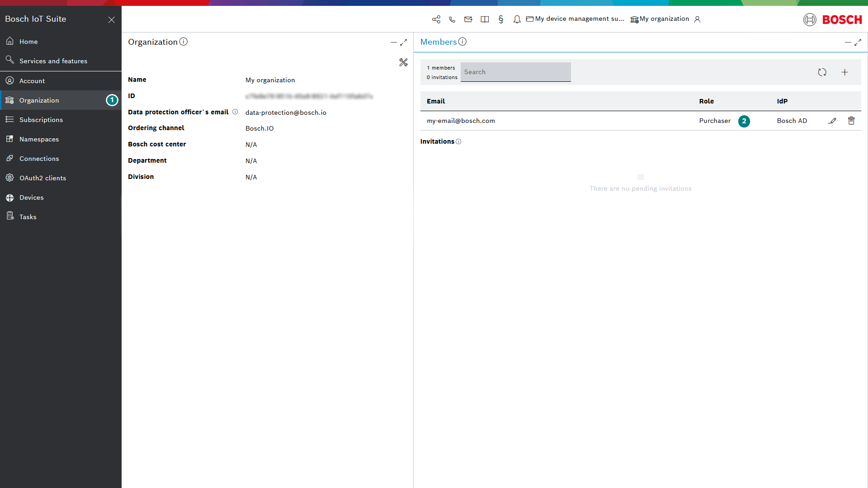Image resolution: width=868 pixels, height=488 pixels.
Task: Add a new member with plus icon
Action: 845,72
